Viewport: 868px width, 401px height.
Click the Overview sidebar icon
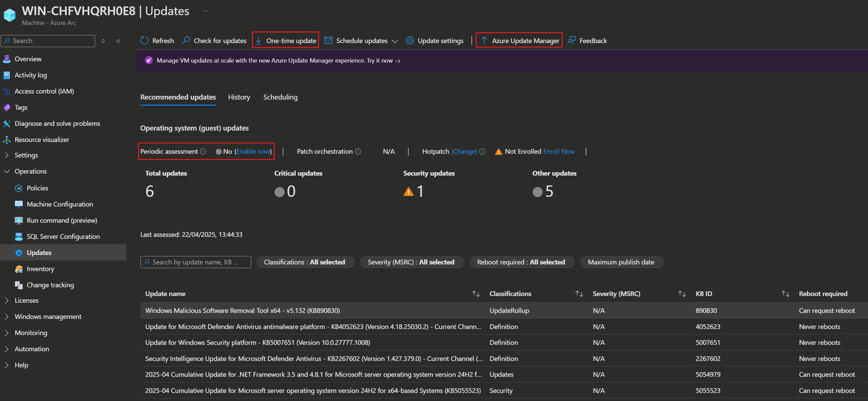[x=7, y=59]
